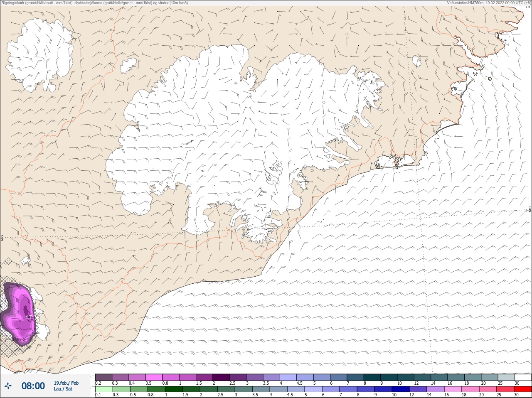Select the date text '19.feb./ Feb'
This screenshot has height=398, width=532.
click(66, 383)
